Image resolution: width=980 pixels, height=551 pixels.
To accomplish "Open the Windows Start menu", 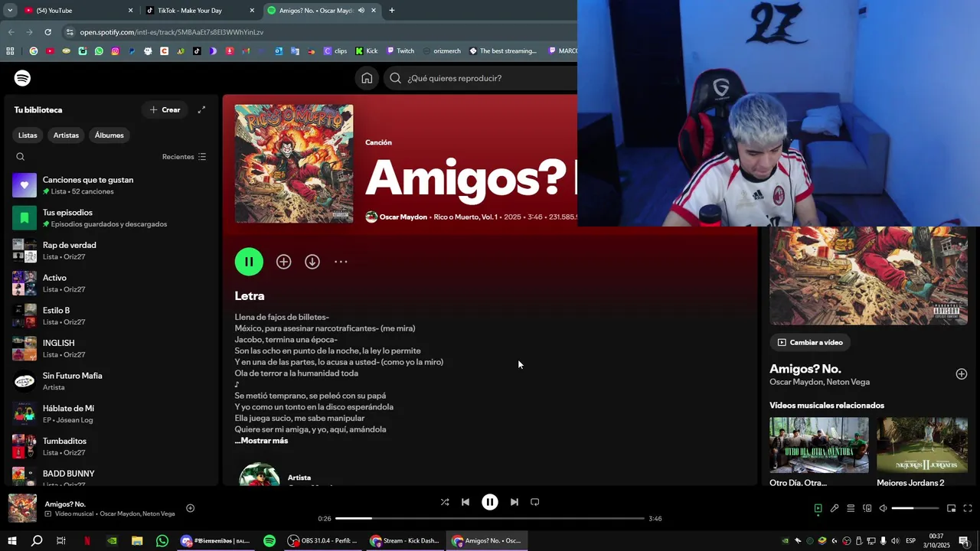I will click(x=11, y=541).
